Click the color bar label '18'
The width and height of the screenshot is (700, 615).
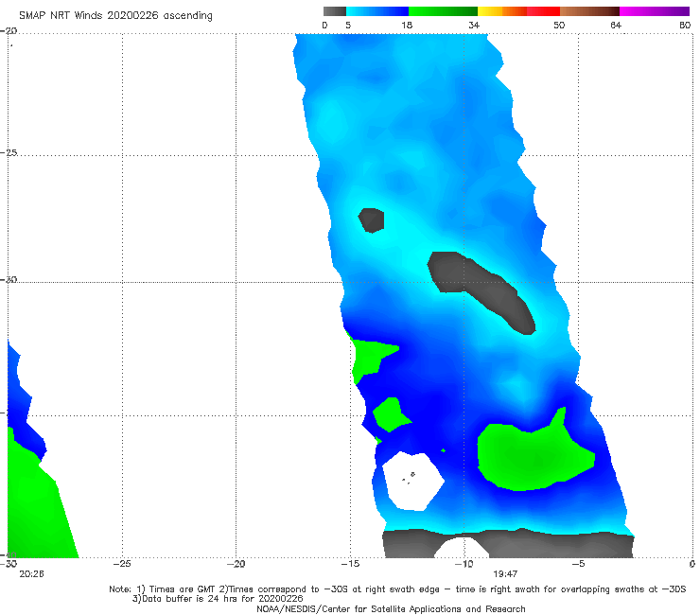tap(407, 25)
